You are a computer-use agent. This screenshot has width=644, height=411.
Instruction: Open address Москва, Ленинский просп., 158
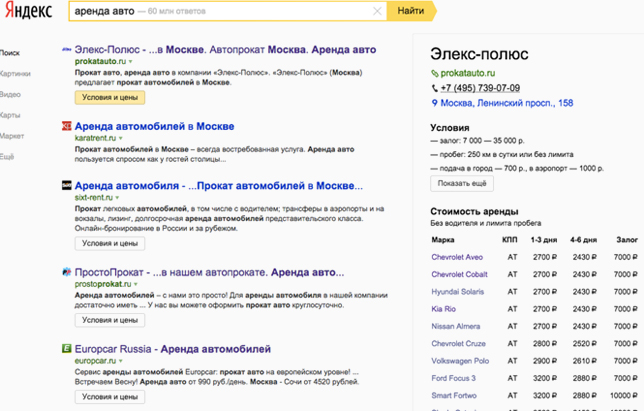[507, 103]
